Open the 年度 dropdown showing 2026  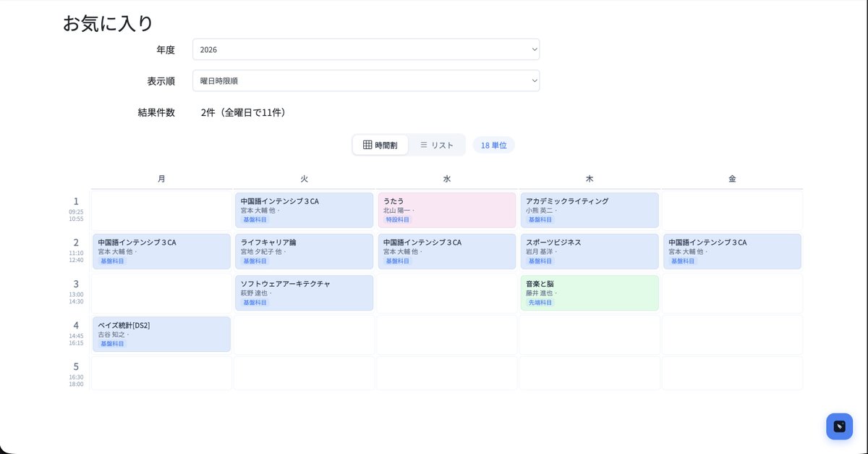[366, 49]
